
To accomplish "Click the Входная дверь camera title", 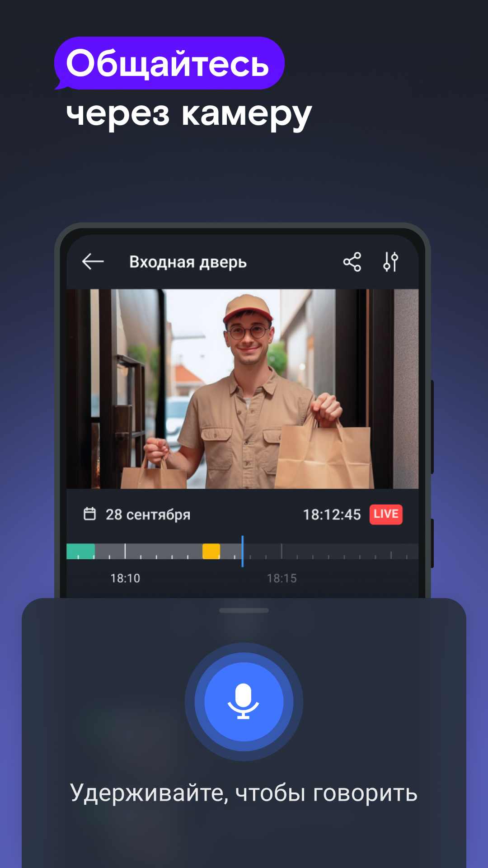I will 188,262.
